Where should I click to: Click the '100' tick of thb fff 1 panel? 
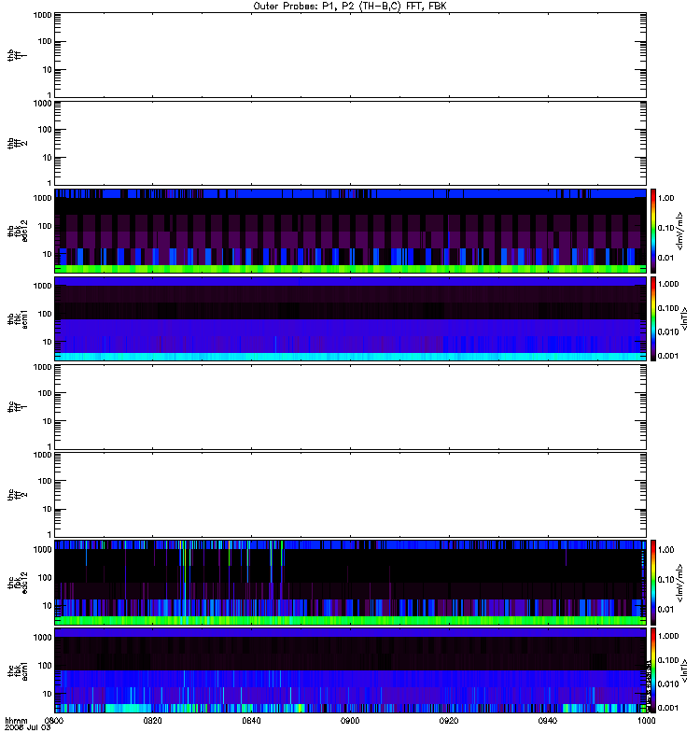pos(45,41)
